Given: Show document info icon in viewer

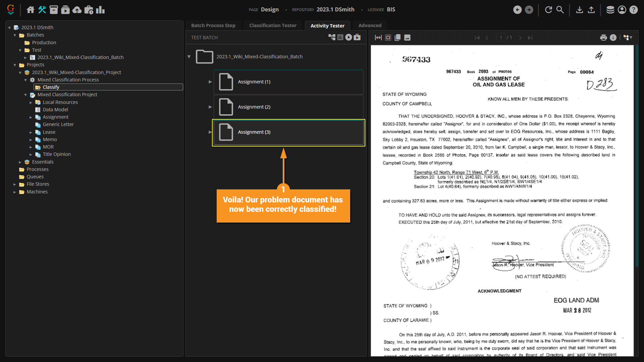Looking at the screenshot, I should [613, 38].
